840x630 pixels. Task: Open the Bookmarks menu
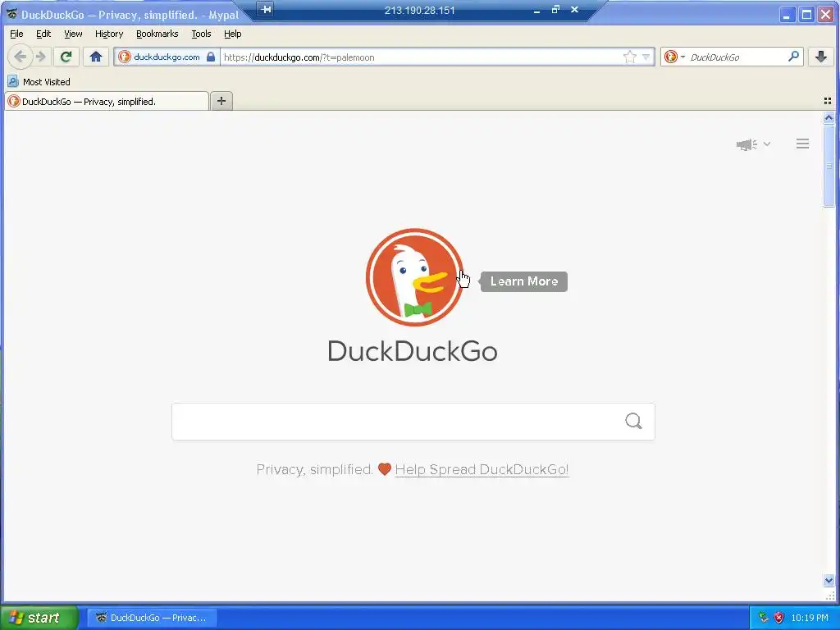pyautogui.click(x=157, y=34)
